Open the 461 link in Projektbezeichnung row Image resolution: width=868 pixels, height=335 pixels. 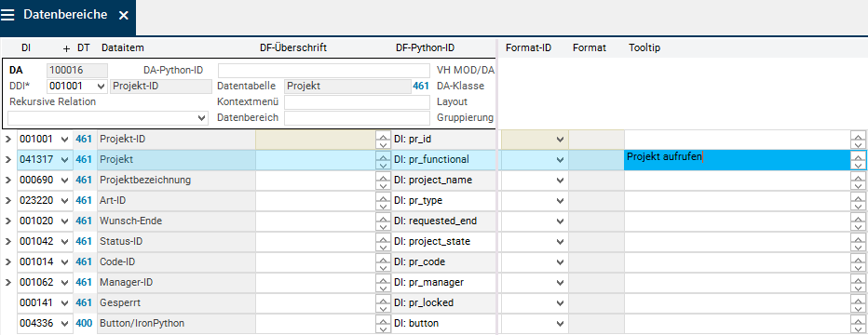pos(84,181)
